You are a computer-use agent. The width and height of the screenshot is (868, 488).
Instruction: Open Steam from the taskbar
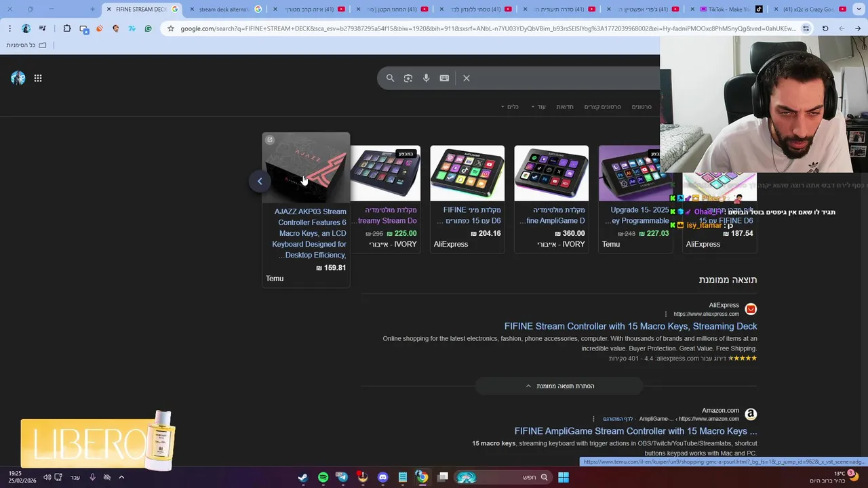[302, 477]
